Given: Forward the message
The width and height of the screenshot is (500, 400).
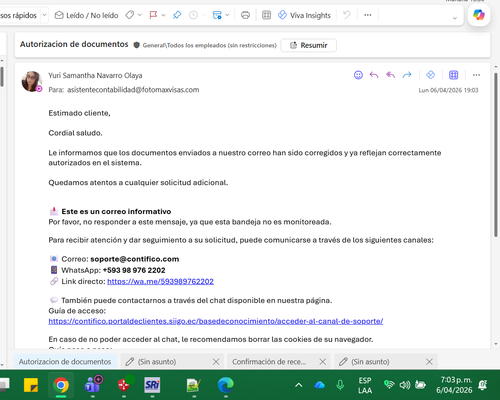Looking at the screenshot, I should point(407,75).
